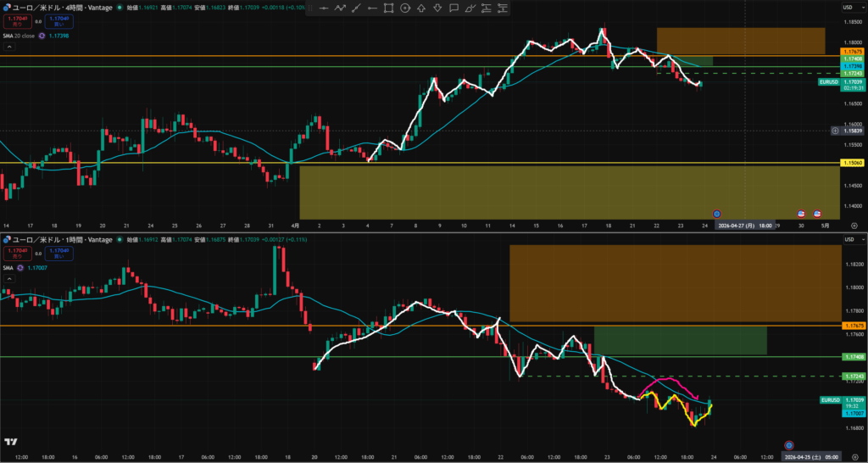
Task: Open the USD currency selector on price axis
Action: tap(847, 8)
